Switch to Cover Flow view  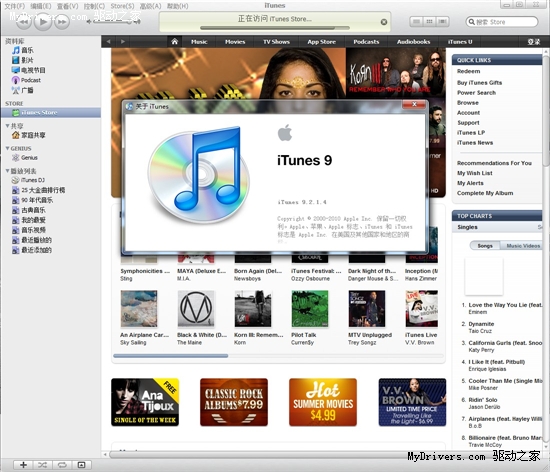tap(443, 22)
